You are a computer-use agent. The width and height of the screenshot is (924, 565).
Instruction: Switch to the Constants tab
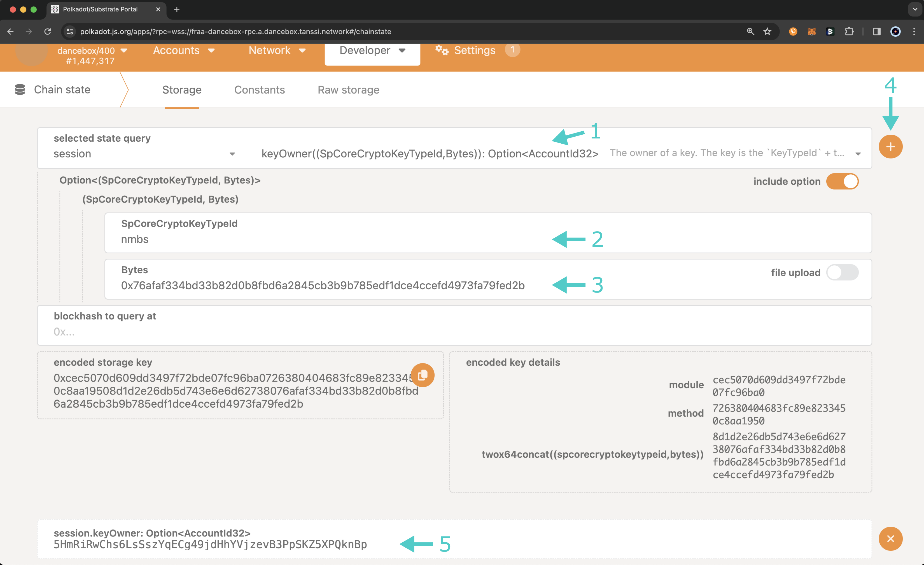tap(260, 90)
